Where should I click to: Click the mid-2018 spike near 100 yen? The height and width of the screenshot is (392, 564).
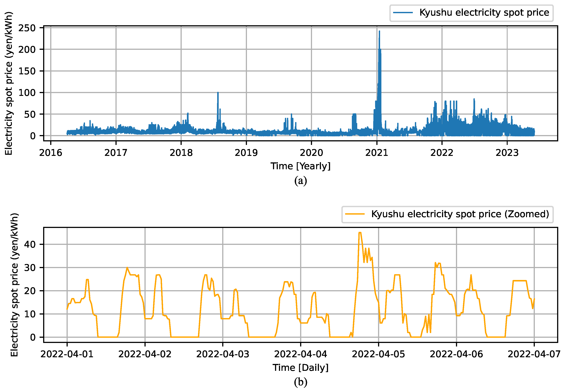(218, 93)
